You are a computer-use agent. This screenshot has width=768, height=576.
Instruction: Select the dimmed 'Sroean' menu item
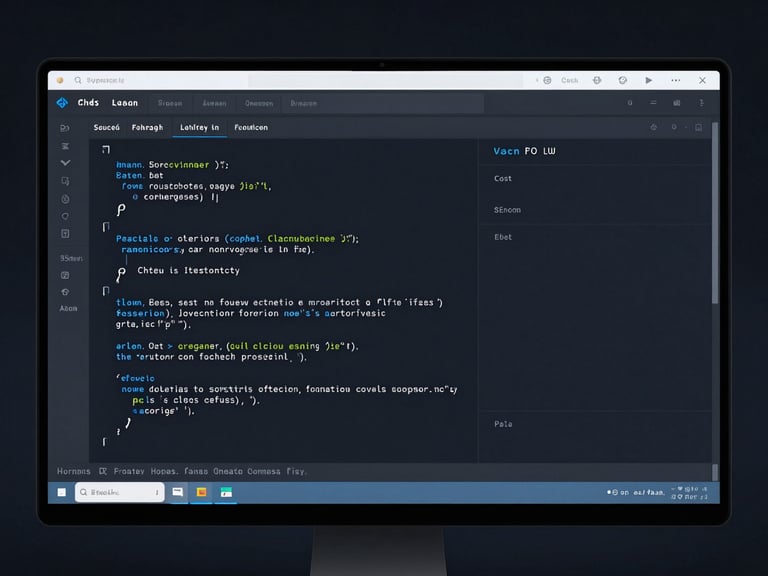tap(170, 103)
